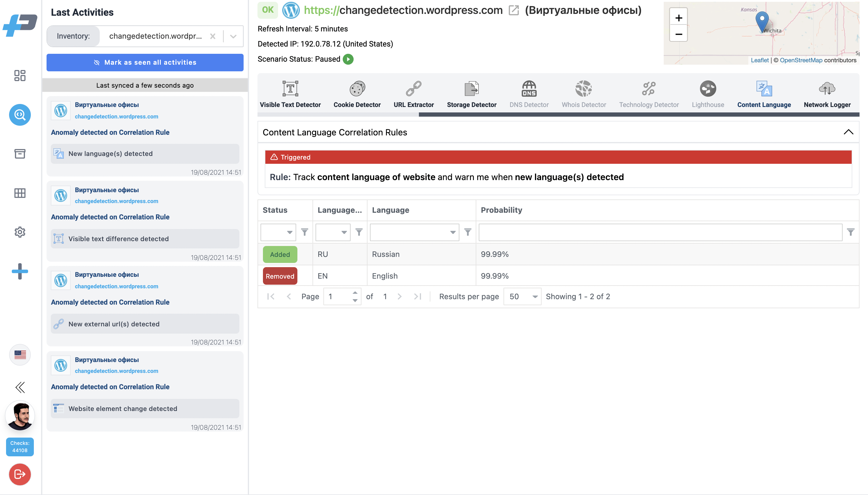Screen dimensions: 868x495
Task: Open the Visible text difference detected activity
Action: click(145, 239)
